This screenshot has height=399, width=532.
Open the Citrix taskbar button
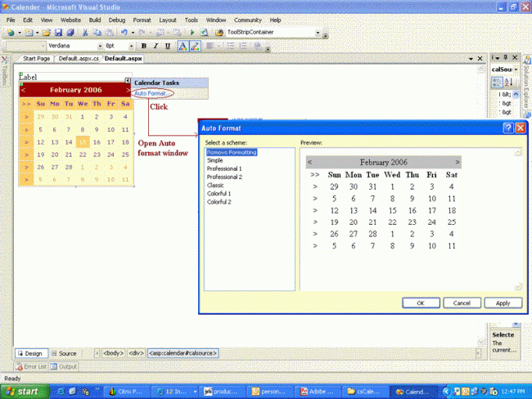coord(126,392)
